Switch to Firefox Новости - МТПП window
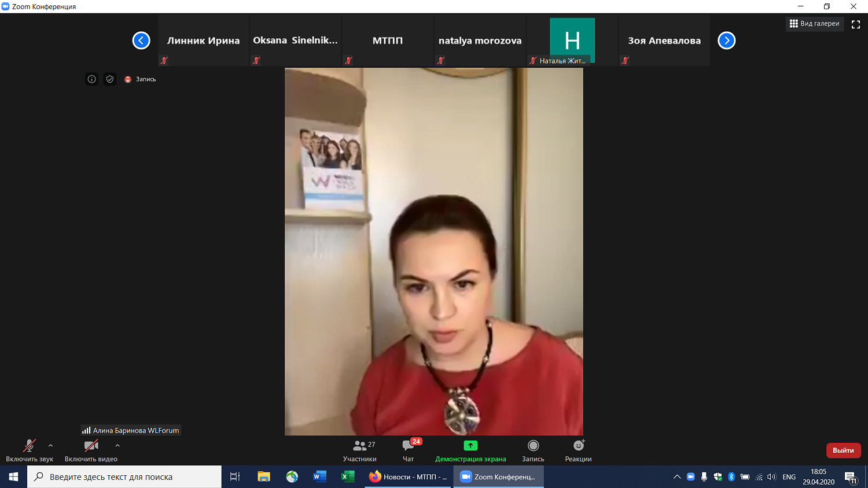The image size is (868, 488). click(409, 477)
